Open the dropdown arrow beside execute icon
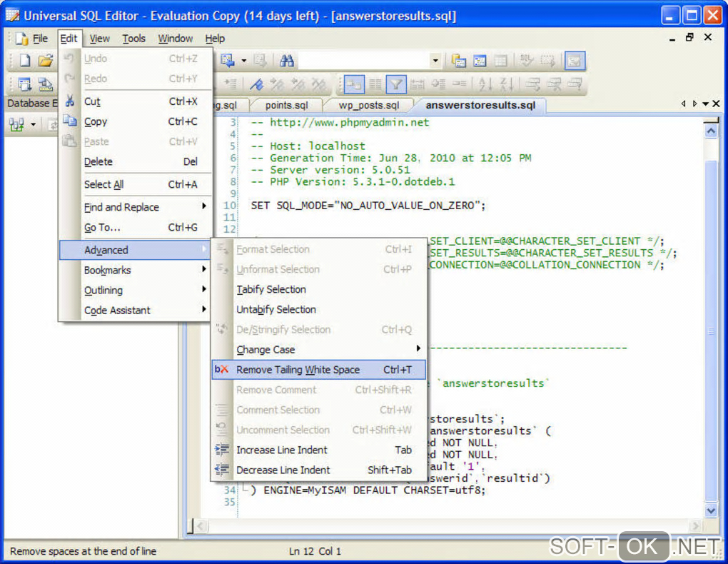This screenshot has width=728, height=564. point(244,61)
